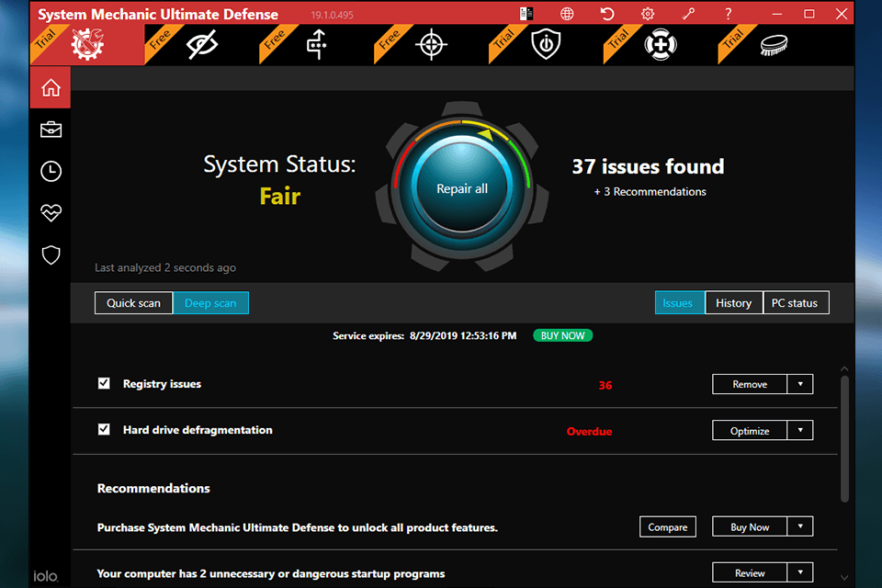Click scroll down arrow of issues list
This screenshot has height=588, width=882.
844,577
